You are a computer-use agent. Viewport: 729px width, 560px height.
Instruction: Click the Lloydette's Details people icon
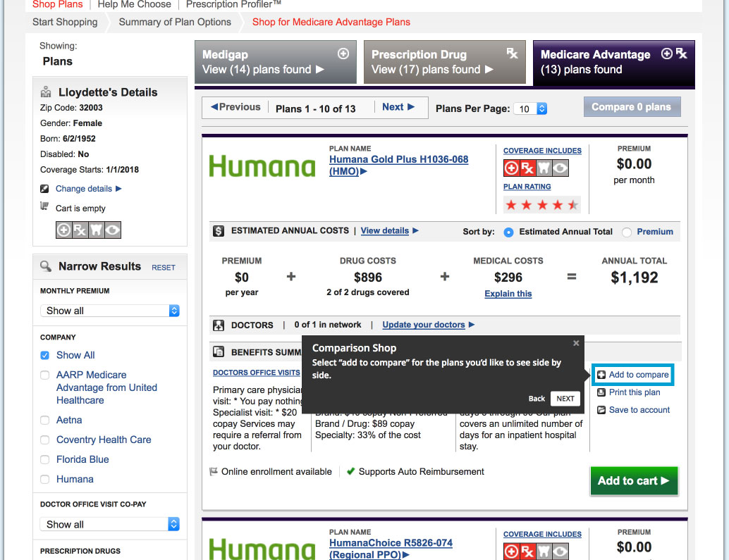tap(46, 92)
